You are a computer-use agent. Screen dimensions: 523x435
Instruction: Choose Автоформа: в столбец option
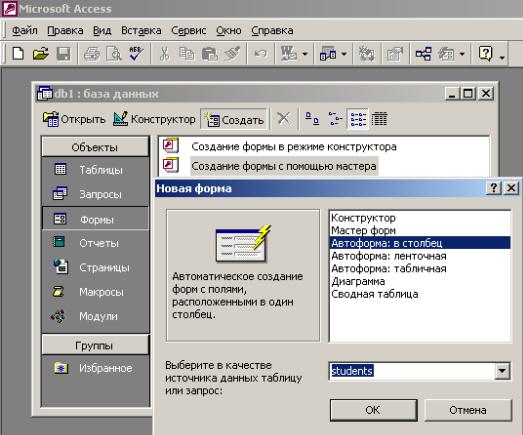pyautogui.click(x=420, y=243)
